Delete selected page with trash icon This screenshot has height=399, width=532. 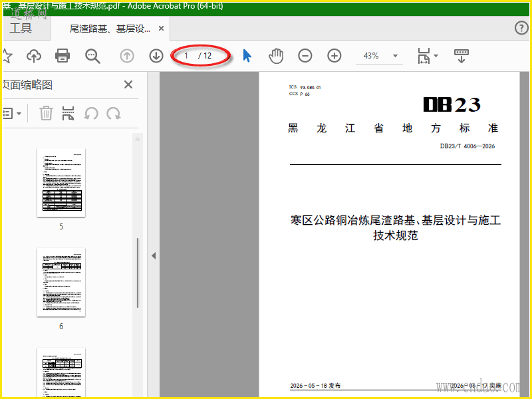pos(46,113)
